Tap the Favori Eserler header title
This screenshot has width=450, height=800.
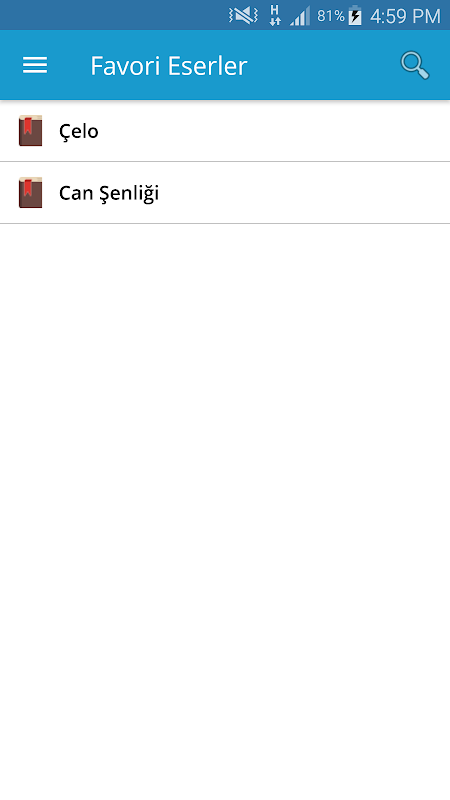pyautogui.click(x=168, y=66)
